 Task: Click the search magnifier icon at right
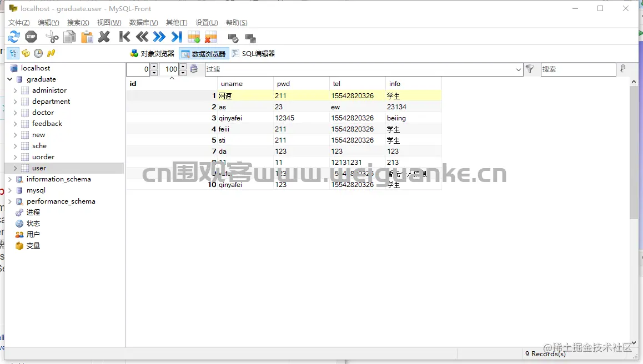coord(623,69)
